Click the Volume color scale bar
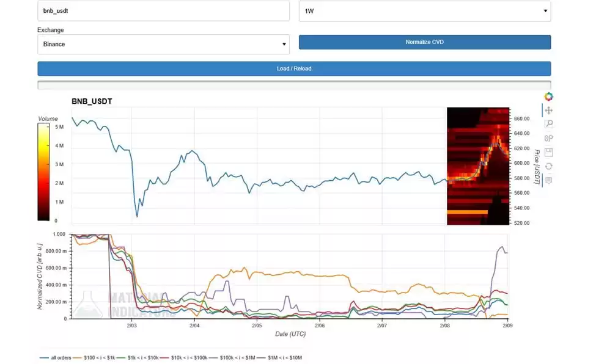596x364 pixels. [x=43, y=172]
